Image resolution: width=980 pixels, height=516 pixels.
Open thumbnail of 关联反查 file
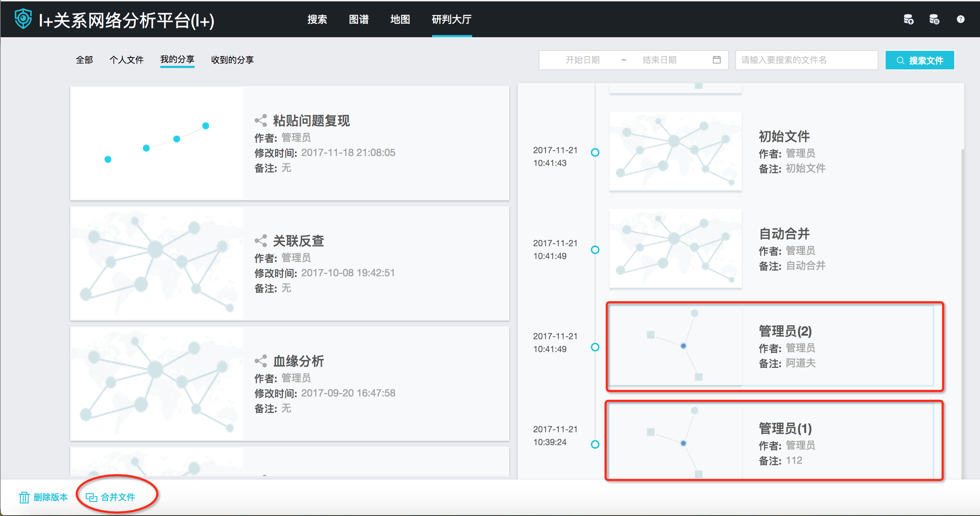[x=156, y=263]
